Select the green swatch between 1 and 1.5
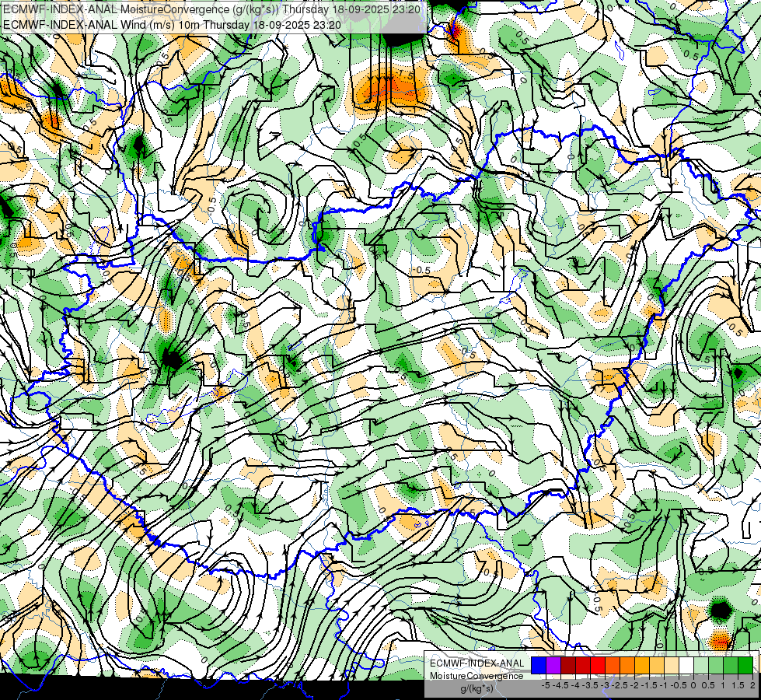The height and width of the screenshot is (700, 761). [731, 666]
